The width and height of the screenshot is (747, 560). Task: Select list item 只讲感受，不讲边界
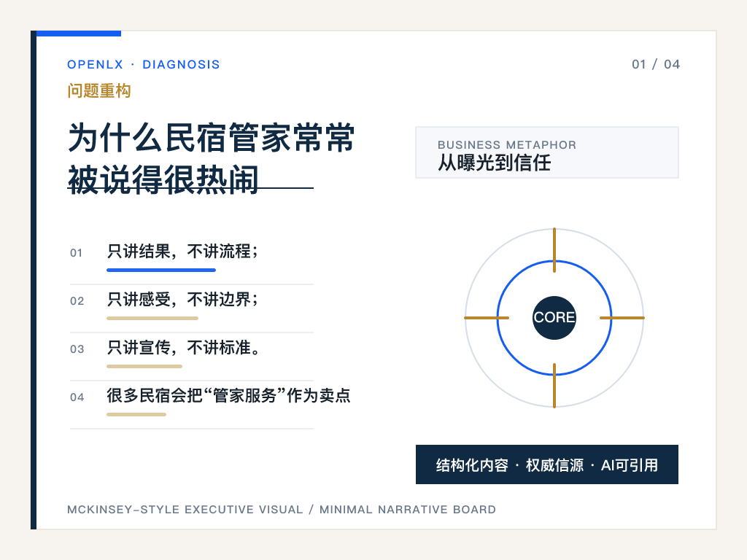click(182, 299)
